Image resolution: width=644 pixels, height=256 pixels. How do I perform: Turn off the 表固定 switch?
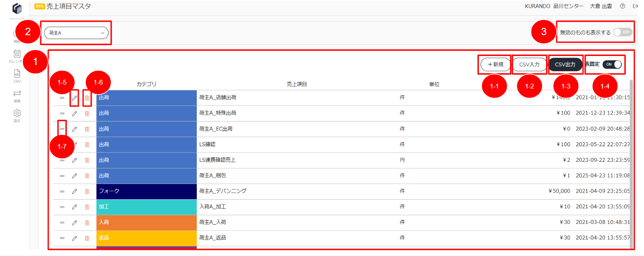click(612, 64)
